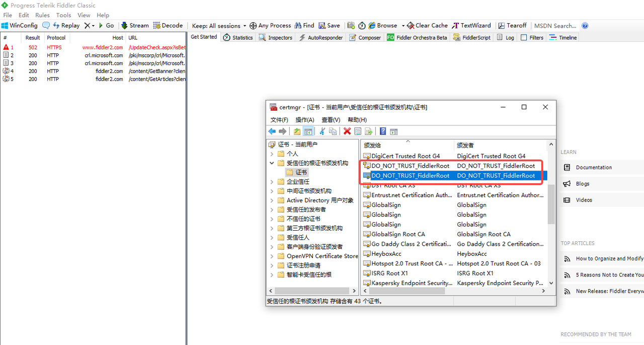The width and height of the screenshot is (644, 345).
Task: Toggle the Filters tab checkbox
Action: [x=524, y=38]
